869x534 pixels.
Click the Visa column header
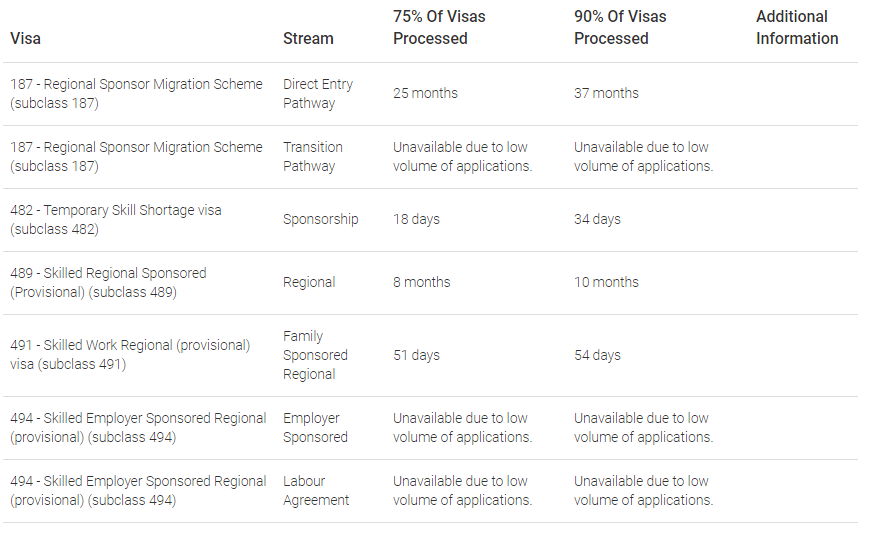coord(25,39)
